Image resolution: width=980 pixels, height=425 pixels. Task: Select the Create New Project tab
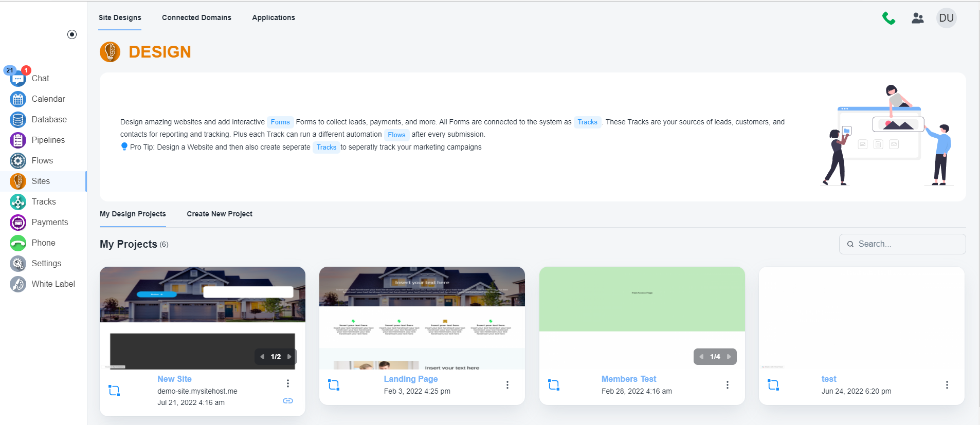[220, 214]
